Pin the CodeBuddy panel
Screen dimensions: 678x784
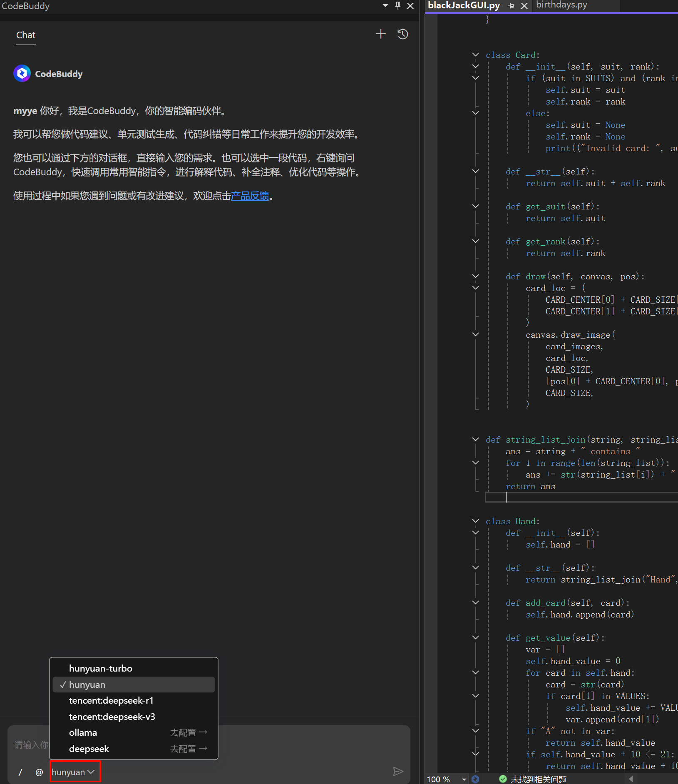398,5
